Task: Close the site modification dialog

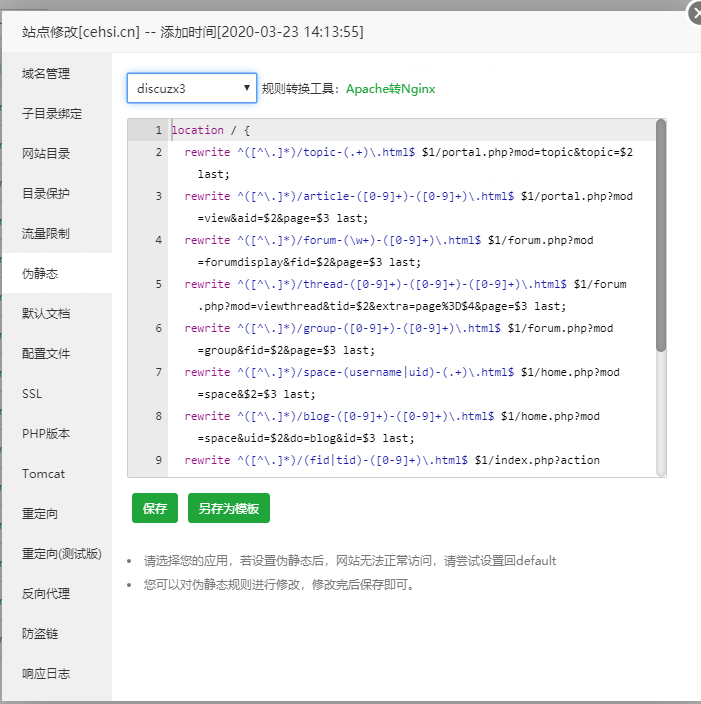Action: (695, 13)
